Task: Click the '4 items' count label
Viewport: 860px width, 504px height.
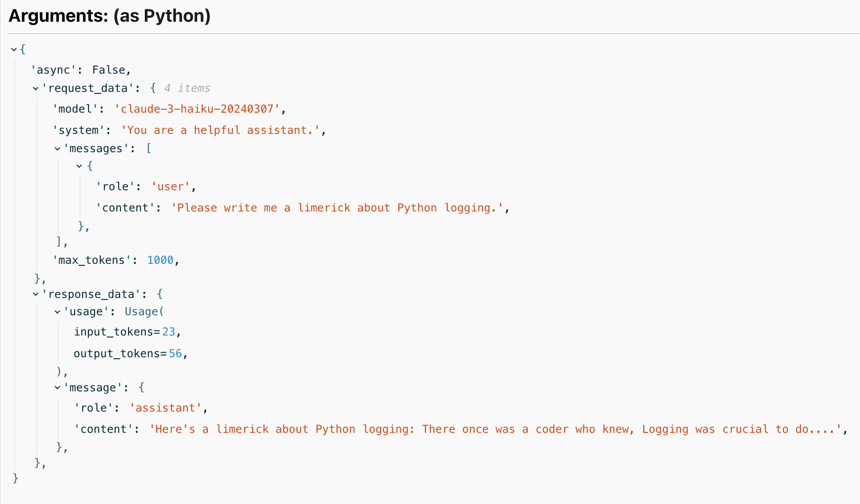Action: 187,88
